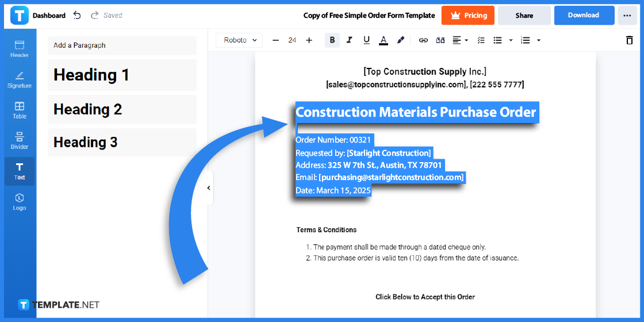Select the highlighter tool
644x322 pixels.
click(x=401, y=40)
